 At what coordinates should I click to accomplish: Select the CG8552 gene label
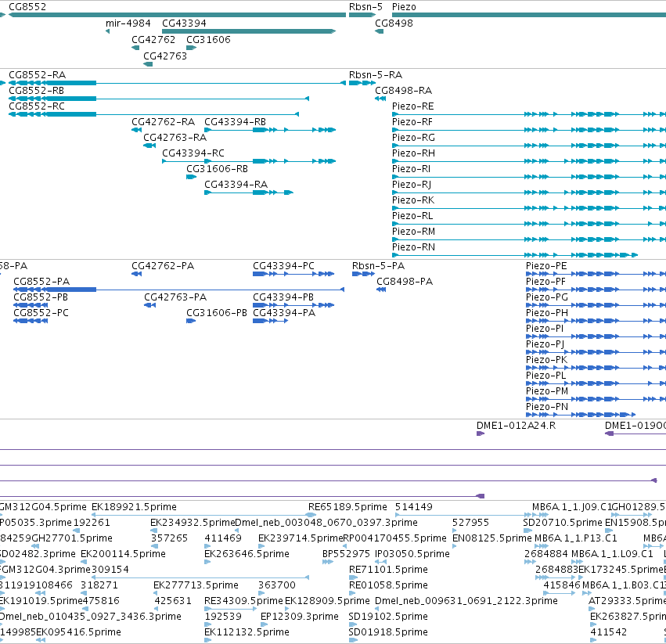click(x=27, y=7)
